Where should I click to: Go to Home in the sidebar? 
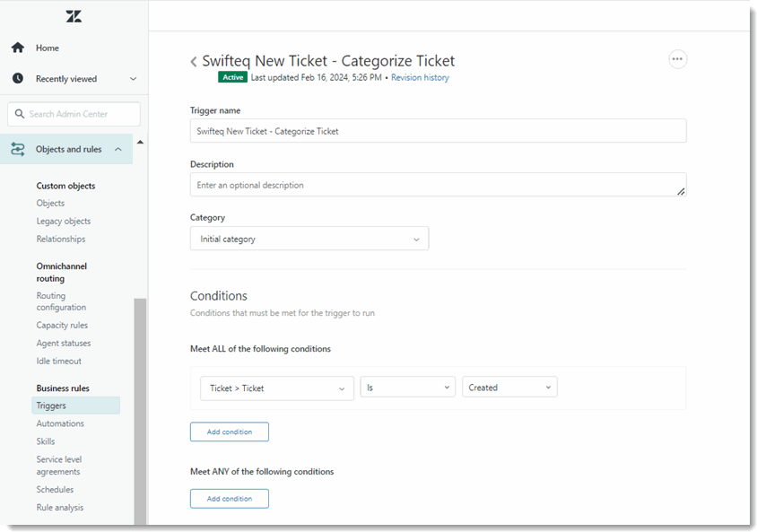point(48,48)
